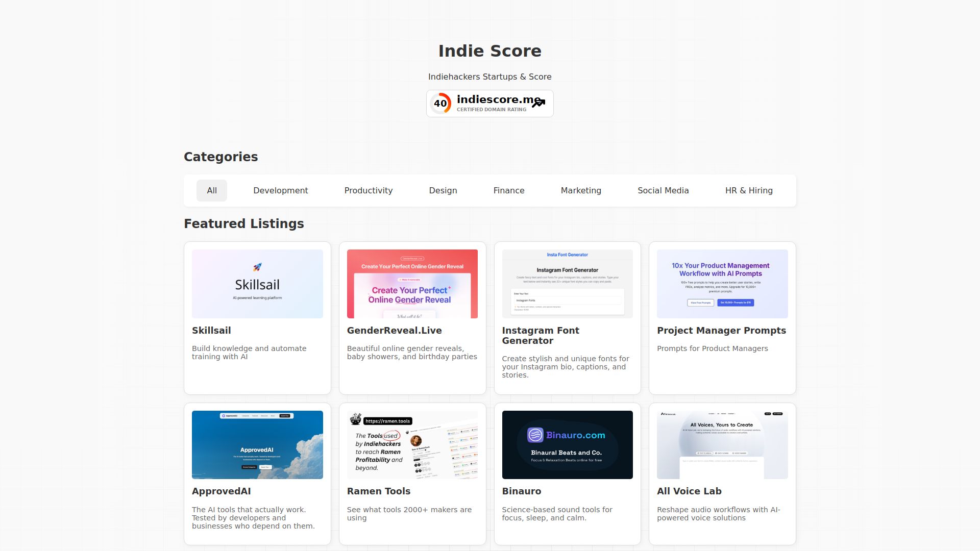Show Finance category listings
The width and height of the screenshot is (980, 551).
point(508,190)
